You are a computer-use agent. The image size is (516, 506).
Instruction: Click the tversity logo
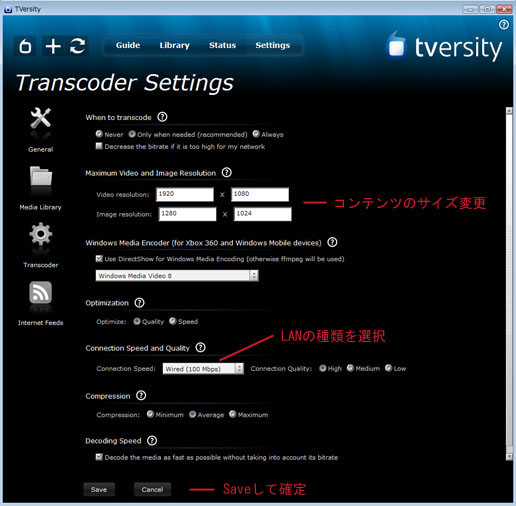tap(445, 47)
